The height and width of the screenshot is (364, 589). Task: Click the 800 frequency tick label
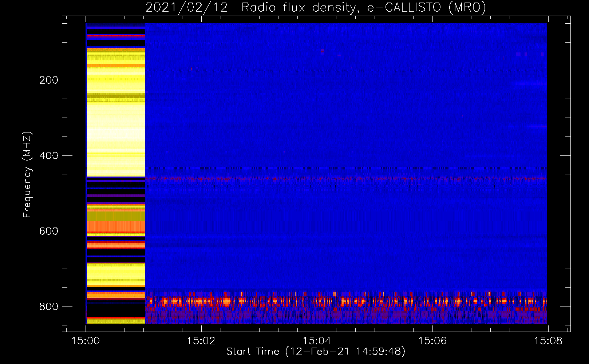[49, 306]
